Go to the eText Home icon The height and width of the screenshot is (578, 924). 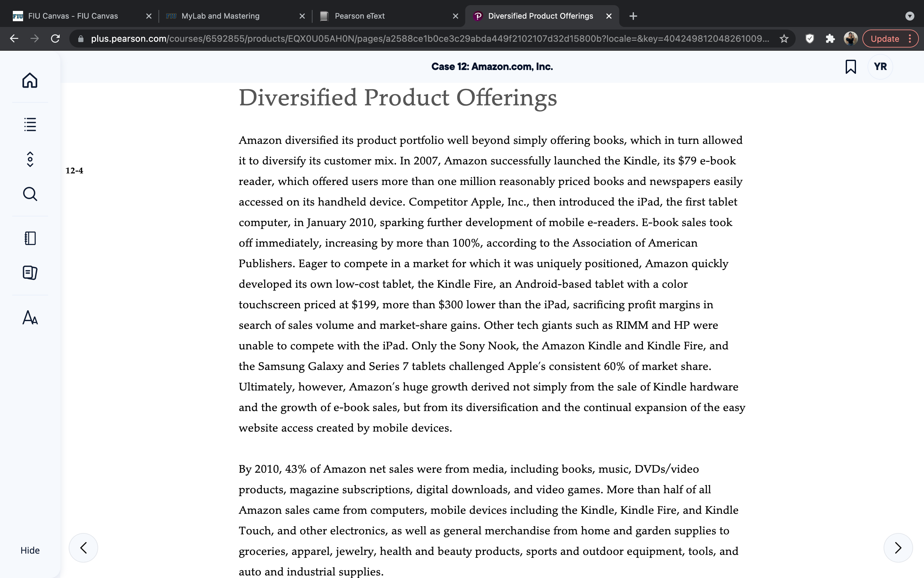click(30, 80)
